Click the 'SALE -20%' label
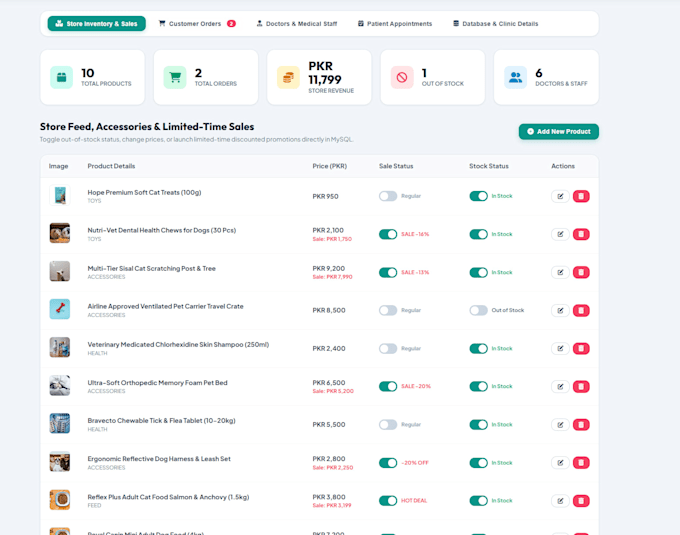Screen dimensions: 680x535 (416, 386)
